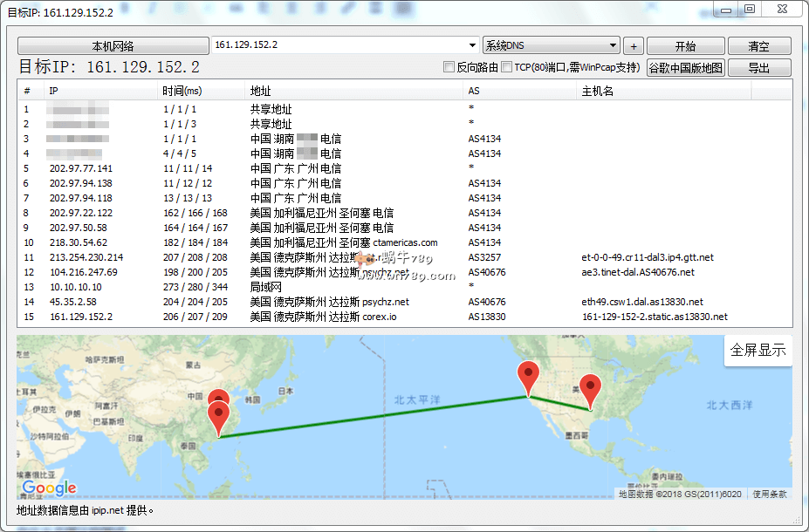
Task: Enable the 反向路由 checkbox
Action: [449, 68]
